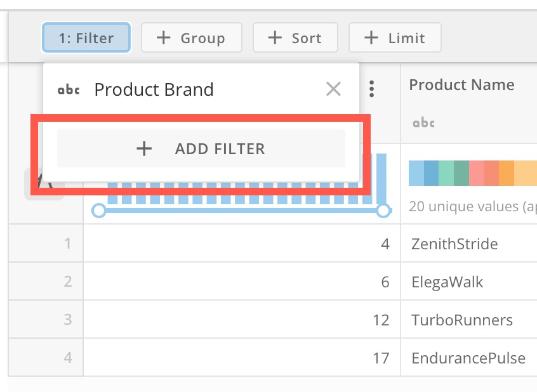Open the column three-dot options menu
537x392 pixels.
point(372,89)
